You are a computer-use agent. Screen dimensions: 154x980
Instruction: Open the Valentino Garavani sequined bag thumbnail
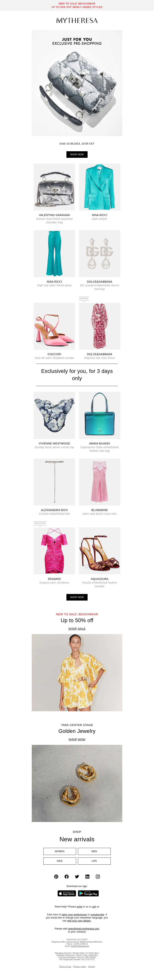54,187
